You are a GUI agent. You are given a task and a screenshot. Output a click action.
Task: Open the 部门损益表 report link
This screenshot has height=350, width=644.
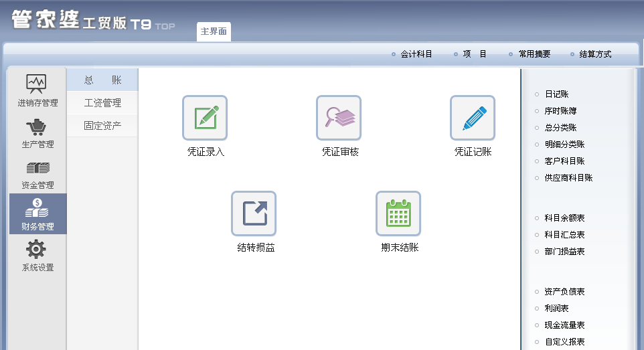coord(565,252)
